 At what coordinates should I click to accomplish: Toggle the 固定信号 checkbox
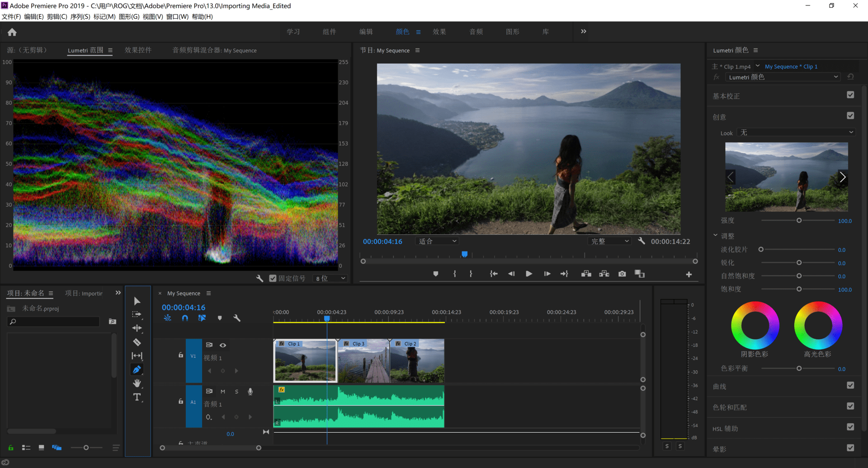[273, 278]
